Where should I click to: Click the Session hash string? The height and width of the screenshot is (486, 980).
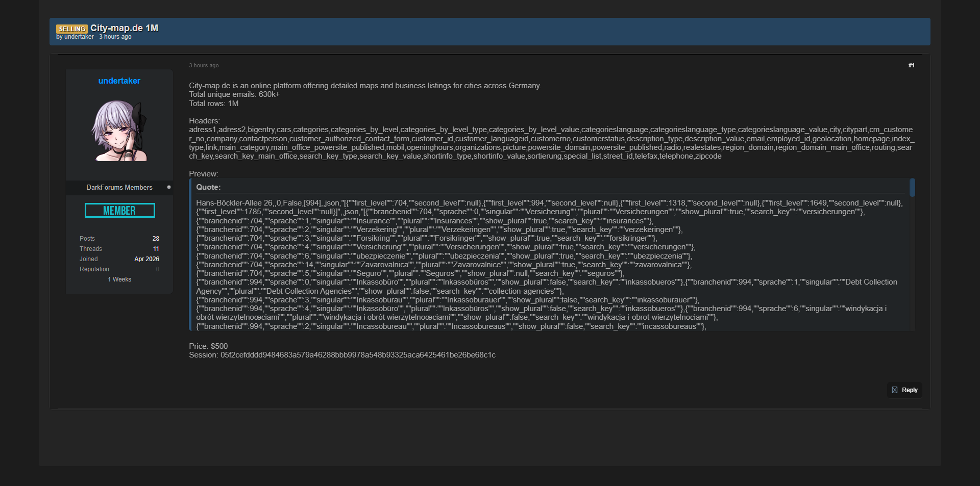coord(358,355)
